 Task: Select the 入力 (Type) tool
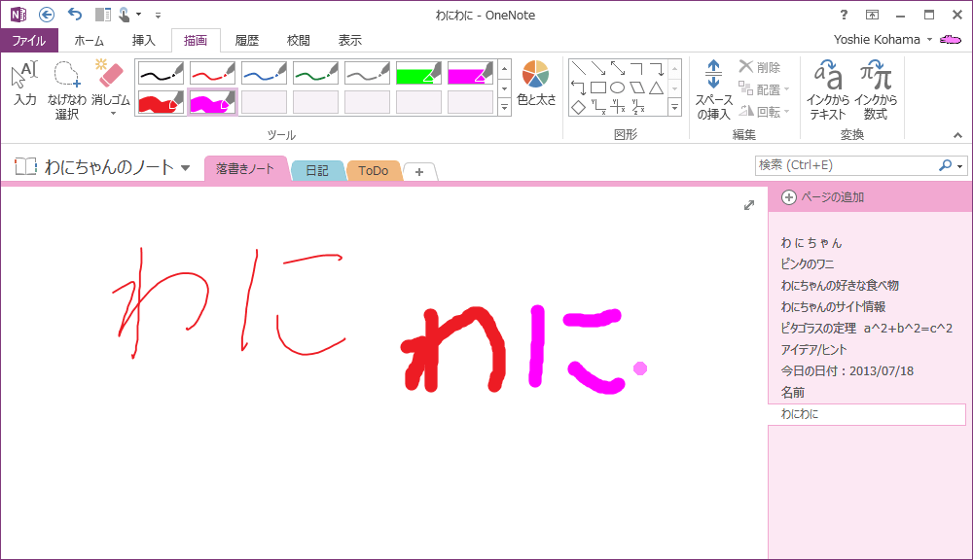coord(25,84)
